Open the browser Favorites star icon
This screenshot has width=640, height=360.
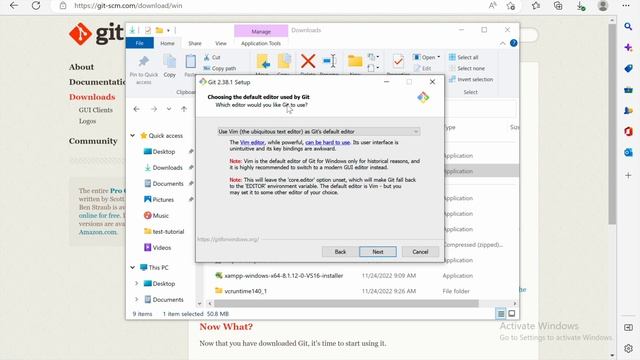pyautogui.click(x=536, y=6)
